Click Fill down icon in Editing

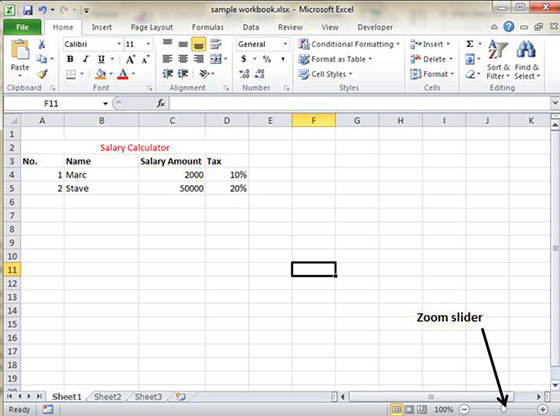point(470,59)
